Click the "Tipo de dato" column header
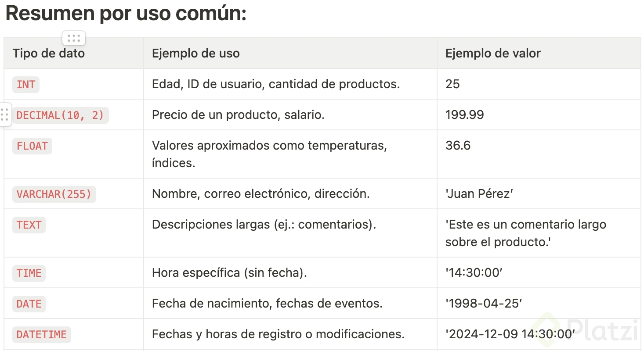Viewport: 644px width, 351px height. click(x=49, y=54)
